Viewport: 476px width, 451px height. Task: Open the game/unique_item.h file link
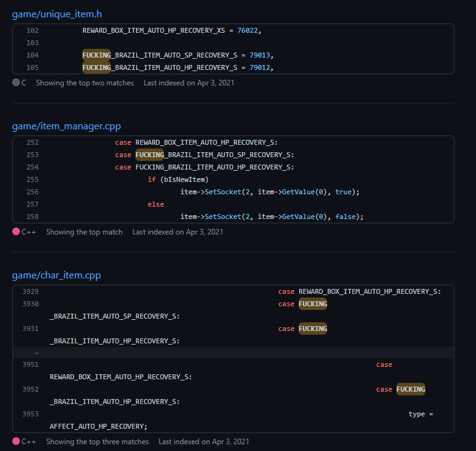click(57, 14)
